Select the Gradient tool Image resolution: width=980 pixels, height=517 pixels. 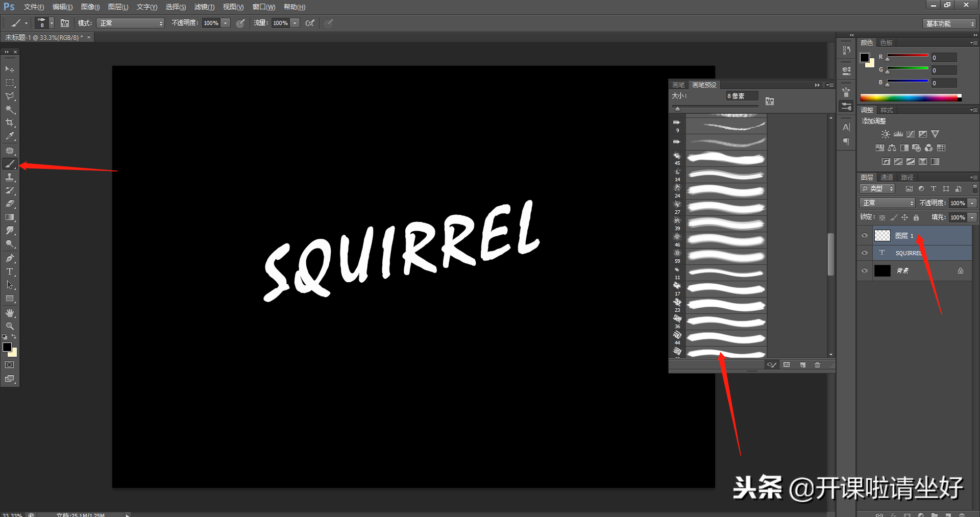pos(10,217)
